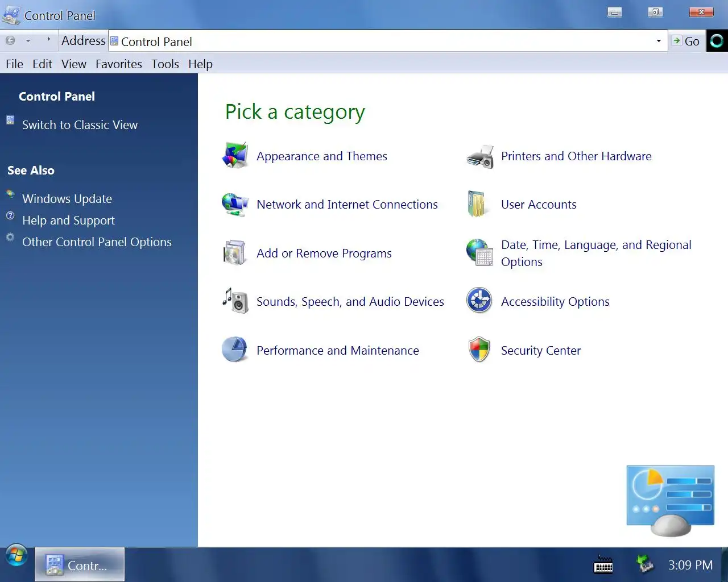Viewport: 728px width, 582px height.
Task: Open the Sounds, Speech, and Audio Devices link
Action: [350, 302]
